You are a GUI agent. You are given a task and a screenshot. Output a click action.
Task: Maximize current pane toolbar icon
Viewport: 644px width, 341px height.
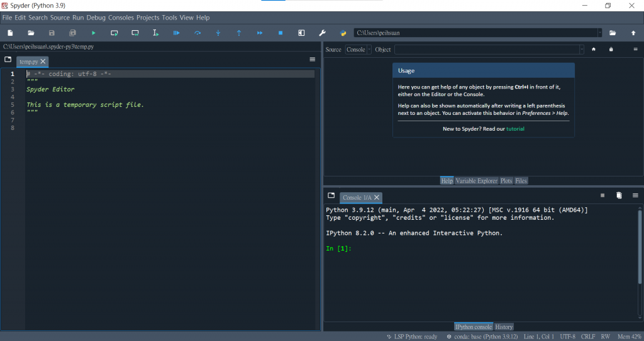click(301, 33)
